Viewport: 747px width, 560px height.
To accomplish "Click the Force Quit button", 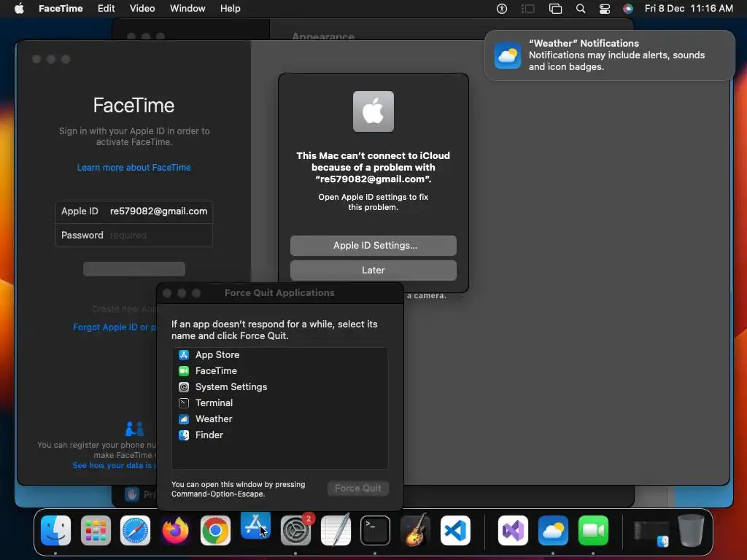I will [x=357, y=488].
